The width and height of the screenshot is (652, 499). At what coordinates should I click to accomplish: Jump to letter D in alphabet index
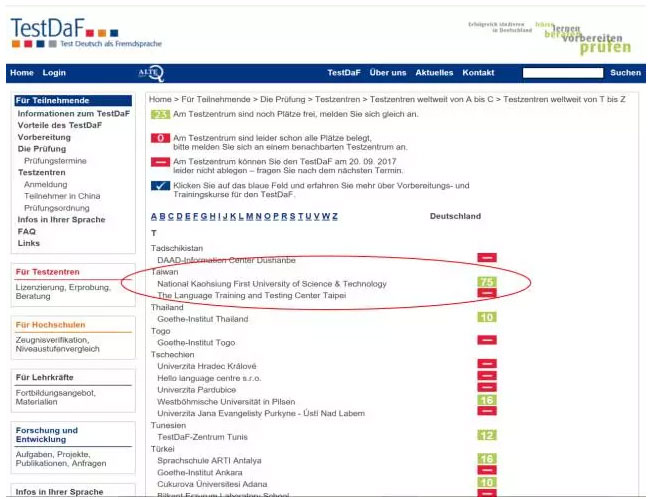click(x=179, y=216)
